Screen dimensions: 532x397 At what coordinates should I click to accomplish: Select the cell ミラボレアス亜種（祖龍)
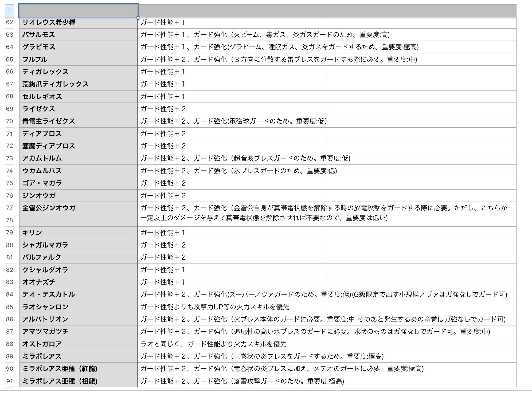[78, 381]
